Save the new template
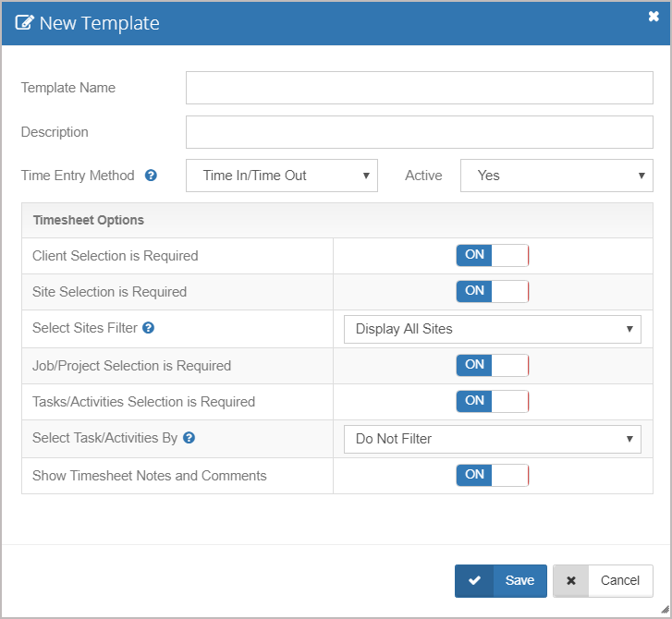 point(501,581)
